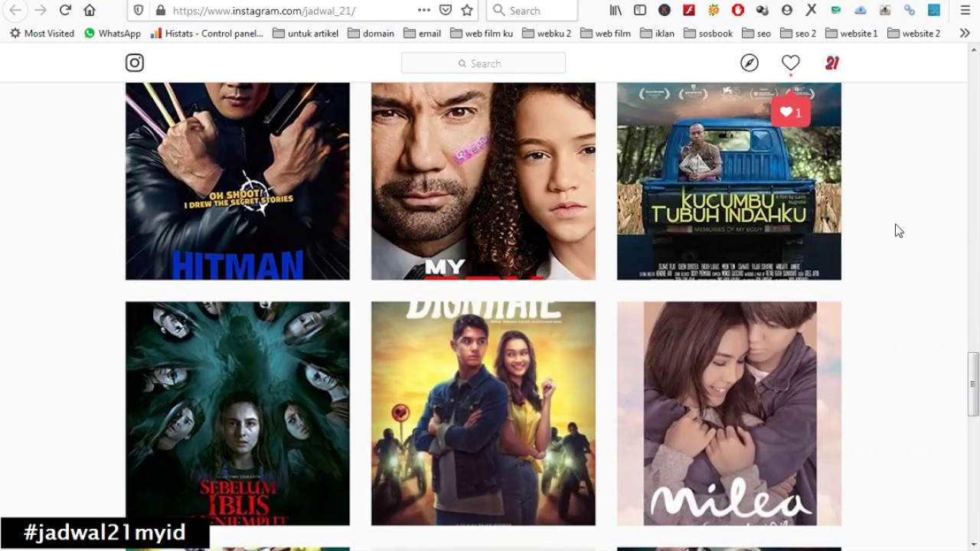This screenshot has height=551, width=980.
Task: View site security padlock info
Action: [160, 11]
